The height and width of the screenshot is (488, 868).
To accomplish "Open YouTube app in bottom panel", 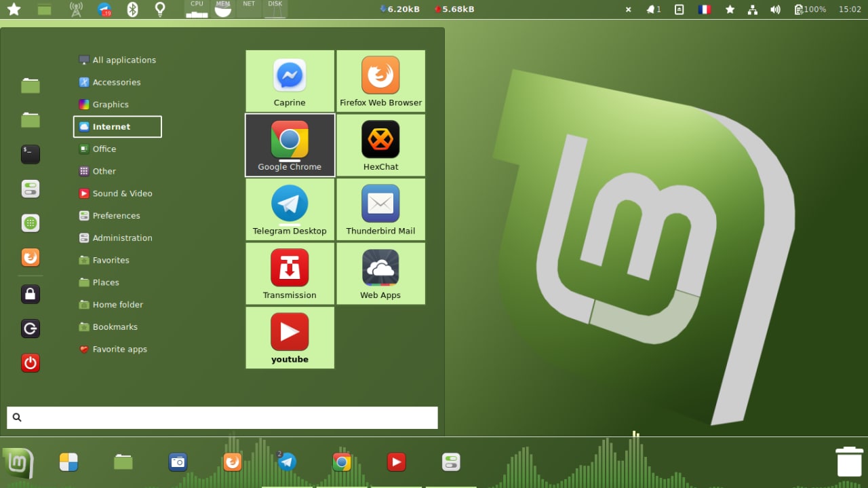I will (x=396, y=462).
